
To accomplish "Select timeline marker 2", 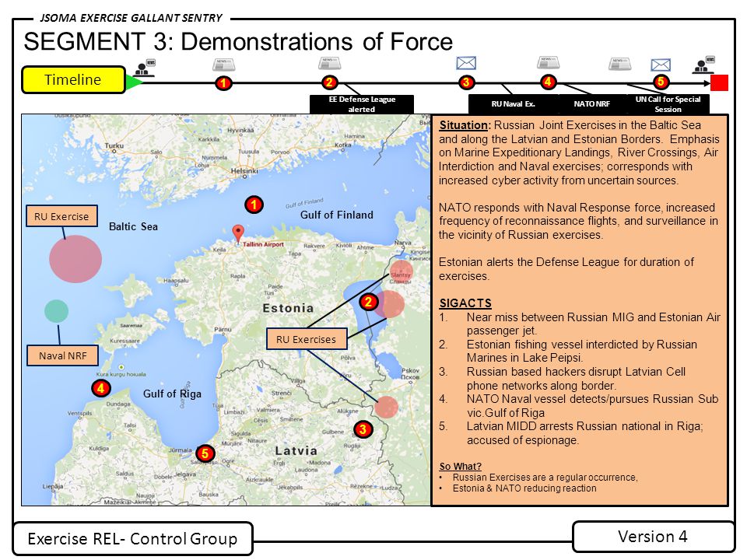I will (x=330, y=82).
